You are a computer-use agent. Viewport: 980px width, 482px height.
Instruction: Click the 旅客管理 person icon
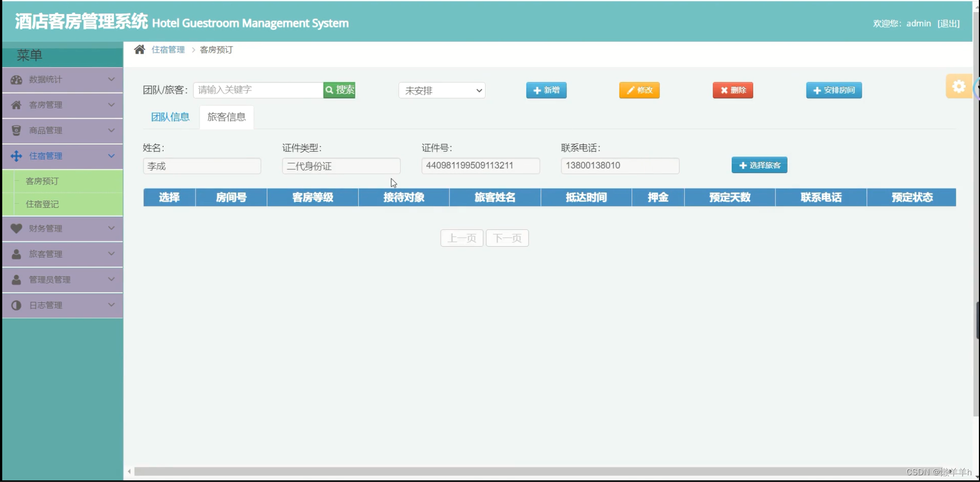click(x=16, y=254)
